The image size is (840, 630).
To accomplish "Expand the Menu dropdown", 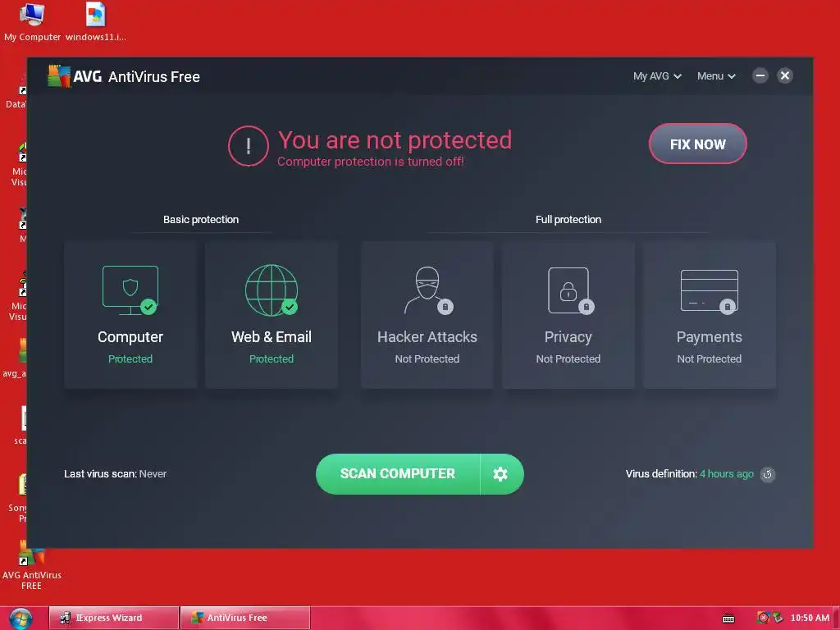I will pyautogui.click(x=716, y=76).
